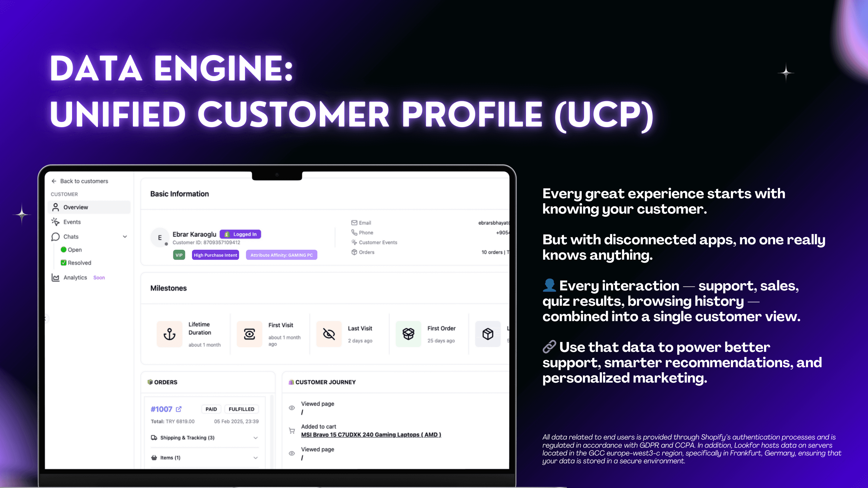The image size is (868, 488).
Task: Select the First Order box icon
Action: 408,334
